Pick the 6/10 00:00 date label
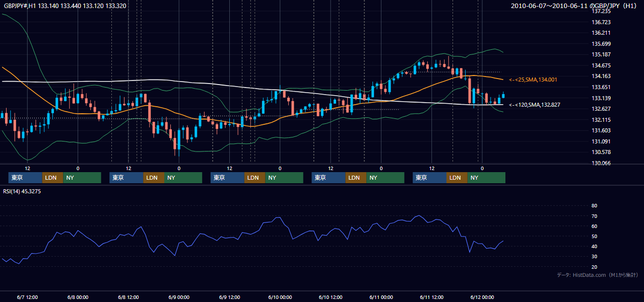This screenshot has width=644, height=302. (x=280, y=297)
